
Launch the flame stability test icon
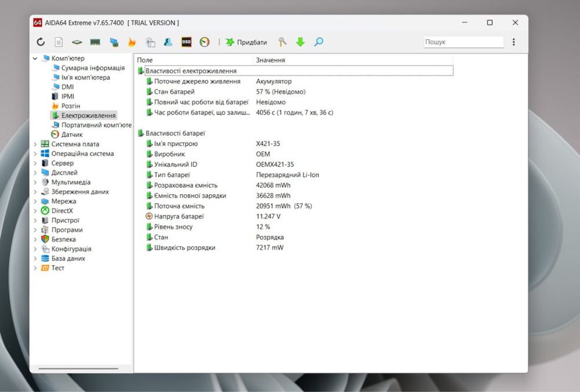tap(132, 42)
